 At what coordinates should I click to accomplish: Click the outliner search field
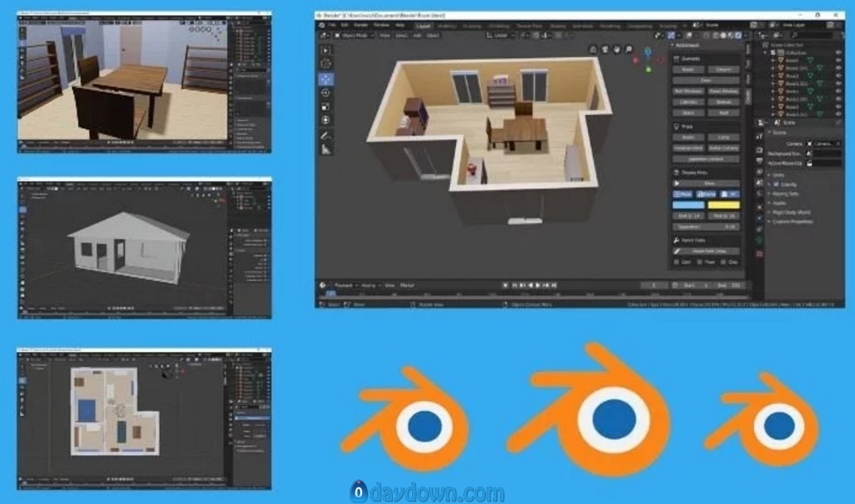coord(813,35)
